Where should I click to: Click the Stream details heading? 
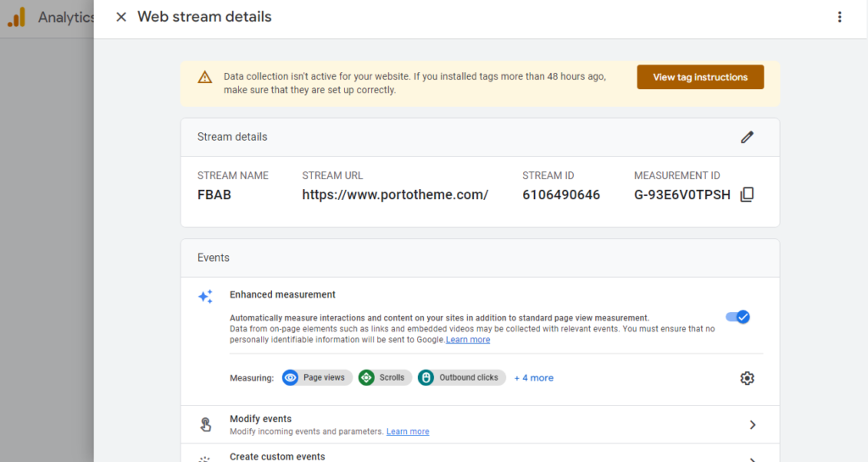point(232,136)
